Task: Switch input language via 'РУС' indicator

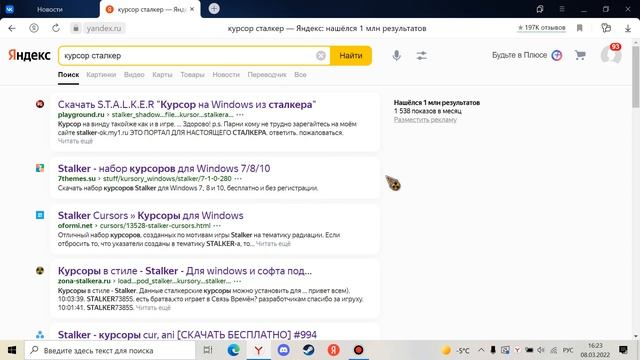Action: click(568, 350)
